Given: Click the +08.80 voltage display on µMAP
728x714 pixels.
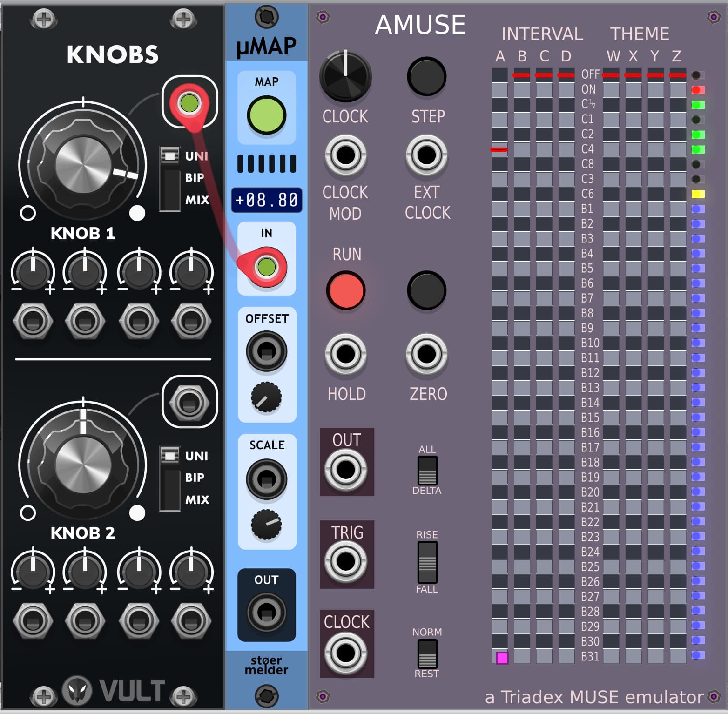Looking at the screenshot, I should pos(267,200).
